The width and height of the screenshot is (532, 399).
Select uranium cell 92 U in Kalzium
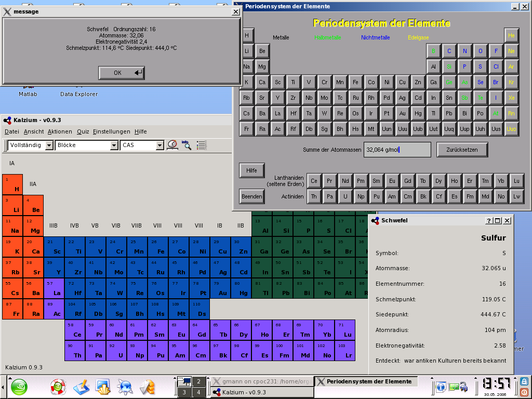coord(116,351)
